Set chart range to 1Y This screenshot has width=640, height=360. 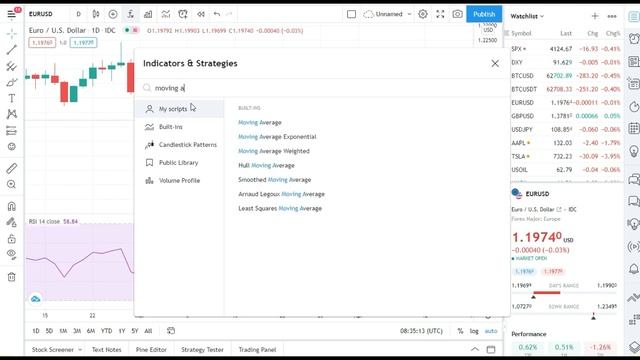(122, 331)
